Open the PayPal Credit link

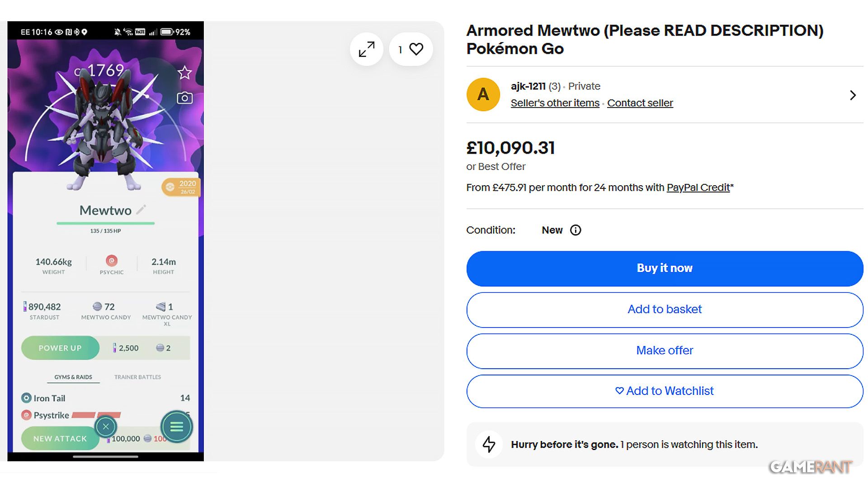(698, 188)
